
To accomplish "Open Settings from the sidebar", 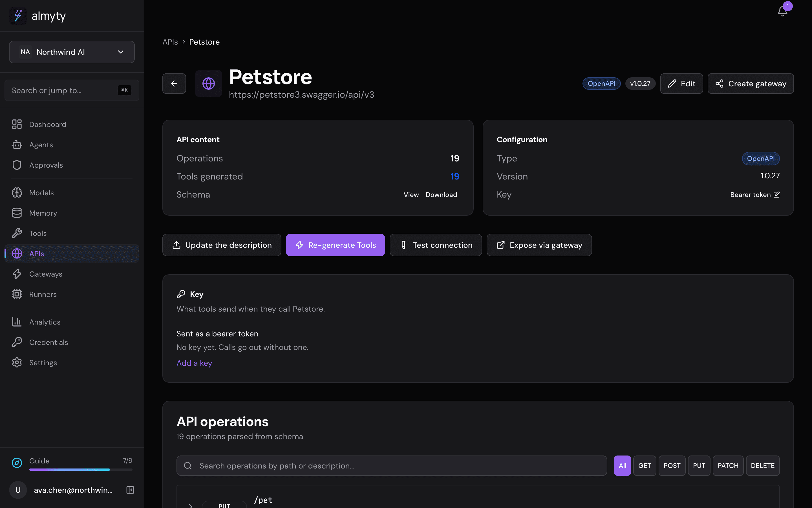I will pyautogui.click(x=72, y=363).
